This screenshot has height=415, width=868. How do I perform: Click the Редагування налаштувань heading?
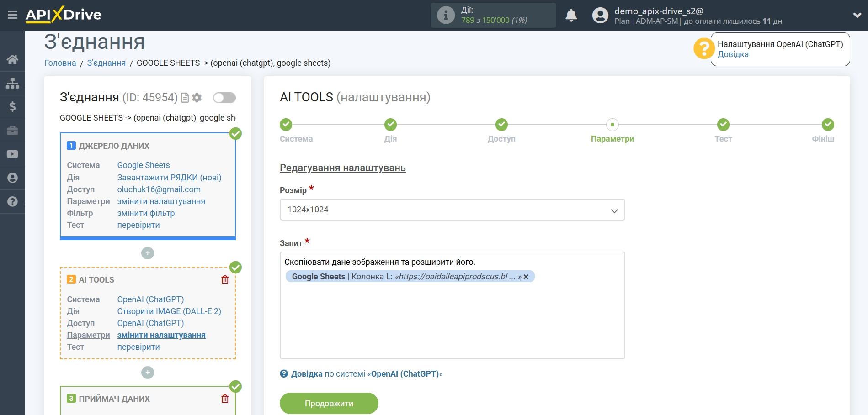(x=343, y=168)
